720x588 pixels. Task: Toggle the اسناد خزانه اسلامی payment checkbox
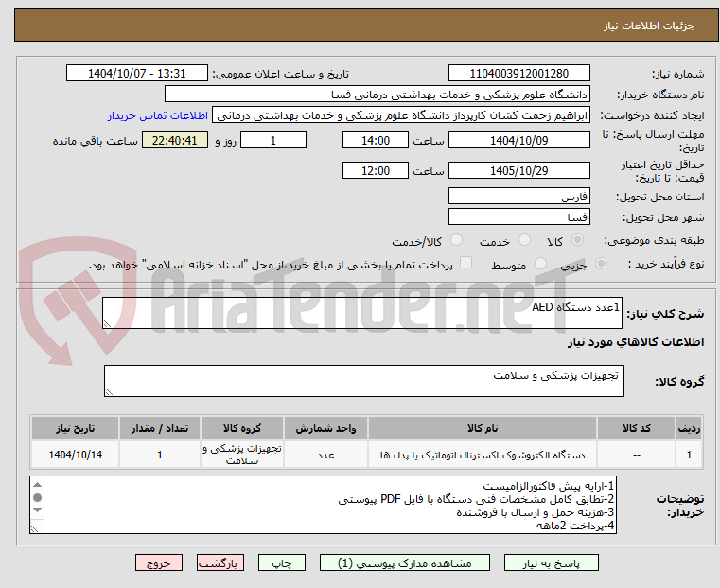pyautogui.click(x=466, y=263)
